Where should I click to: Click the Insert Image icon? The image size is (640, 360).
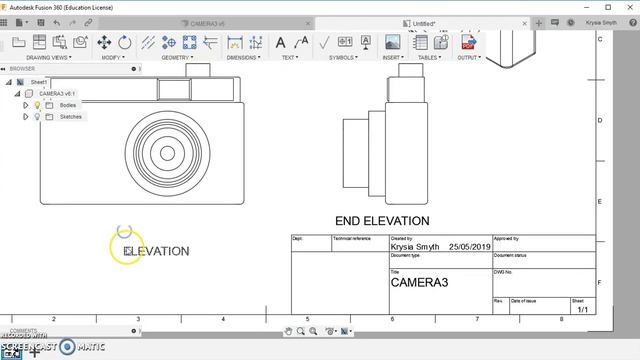pyautogui.click(x=393, y=42)
